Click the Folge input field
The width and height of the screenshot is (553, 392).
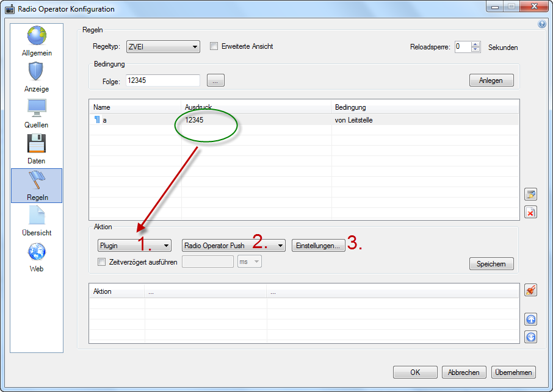point(163,80)
